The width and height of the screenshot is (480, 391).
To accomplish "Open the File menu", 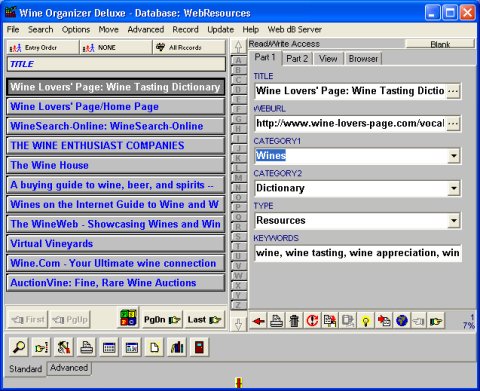I will coord(13,29).
